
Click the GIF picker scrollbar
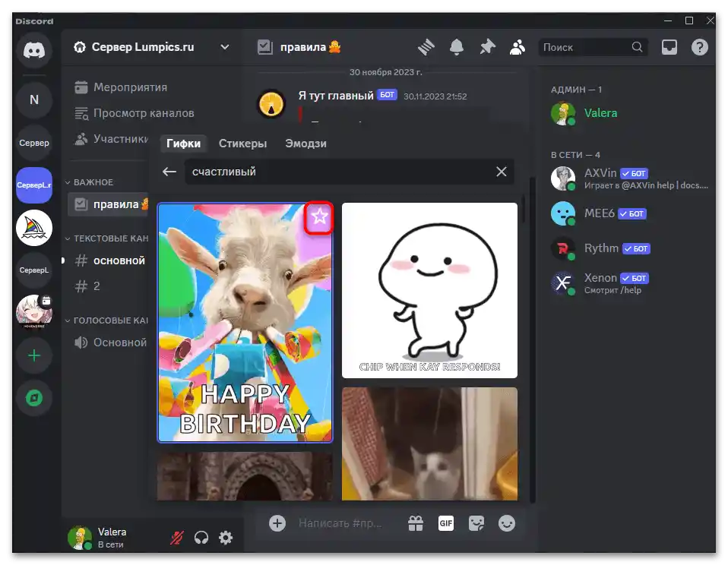click(x=524, y=209)
